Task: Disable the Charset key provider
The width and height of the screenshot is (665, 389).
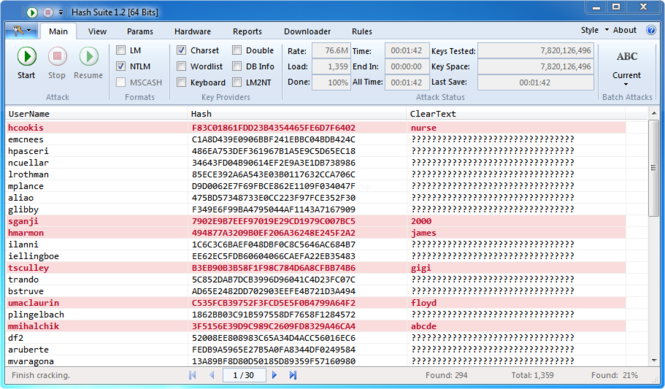Action: [x=181, y=50]
